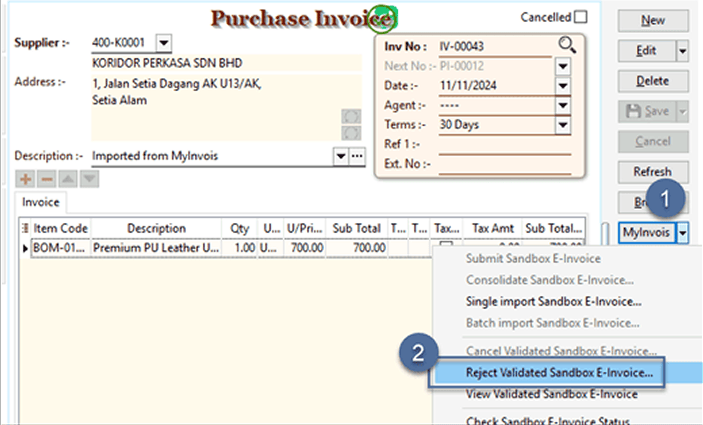Open the Supplier code dropdown
Image resolution: width=703 pixels, height=425 pixels.
(164, 43)
